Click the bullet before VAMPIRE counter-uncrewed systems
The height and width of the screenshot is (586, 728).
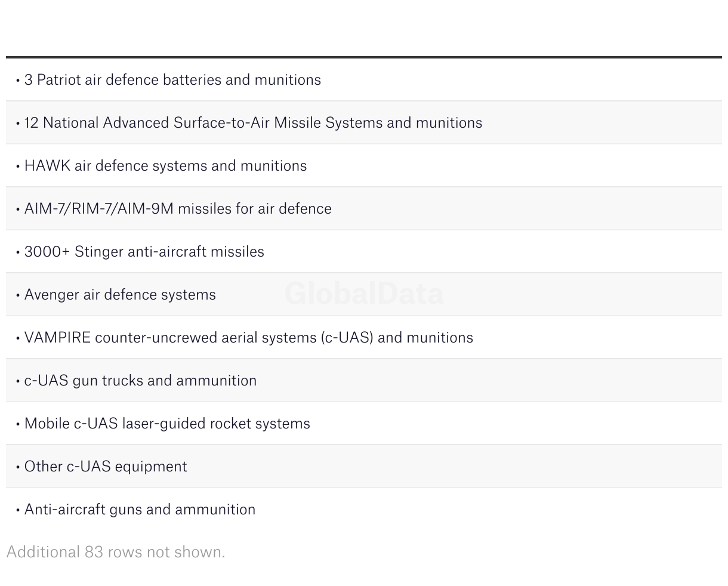tap(18, 338)
